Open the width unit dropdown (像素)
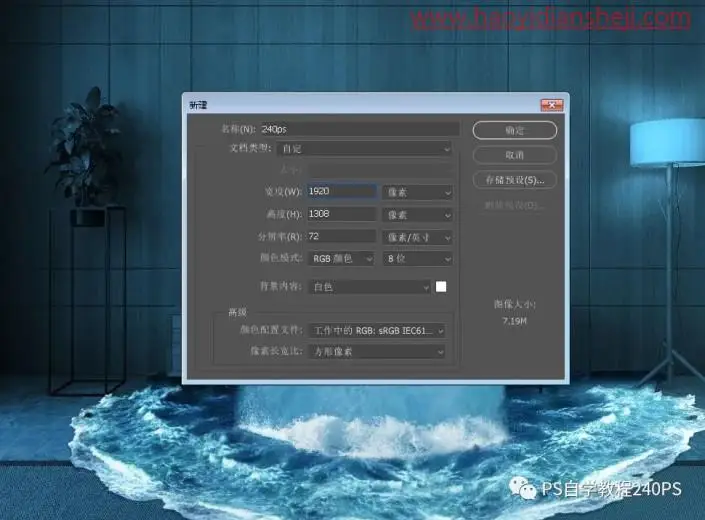Screen dimensions: 705x520 tap(417, 192)
